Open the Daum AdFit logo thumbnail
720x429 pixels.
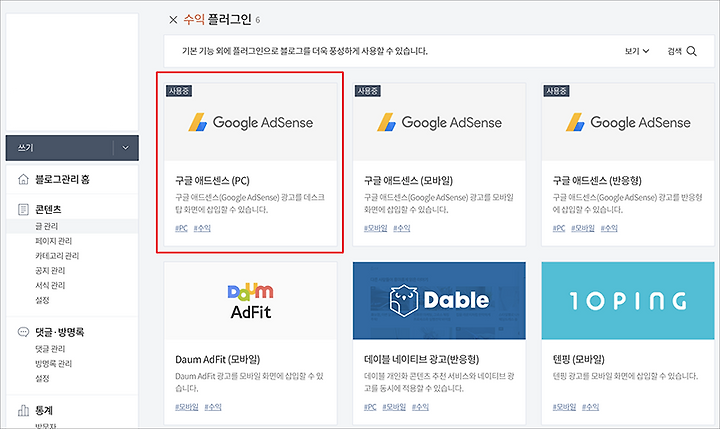[x=251, y=301]
